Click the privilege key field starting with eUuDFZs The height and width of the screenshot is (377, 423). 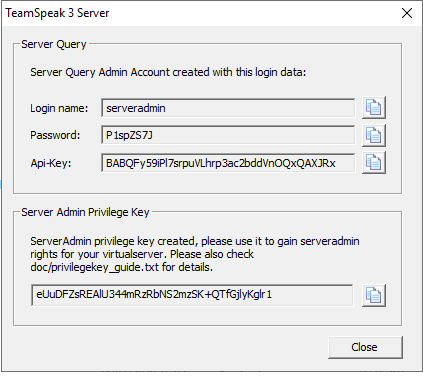[192, 295]
